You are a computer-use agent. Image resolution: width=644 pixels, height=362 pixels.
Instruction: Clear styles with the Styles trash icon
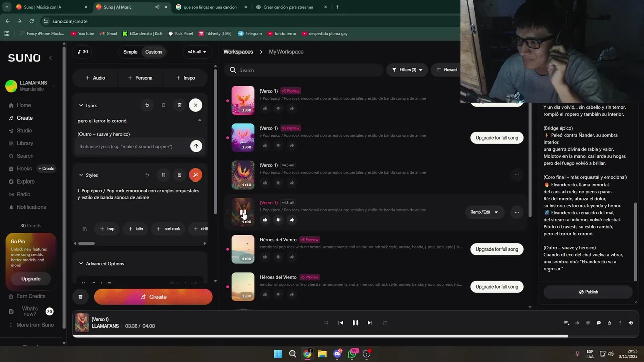(179, 175)
